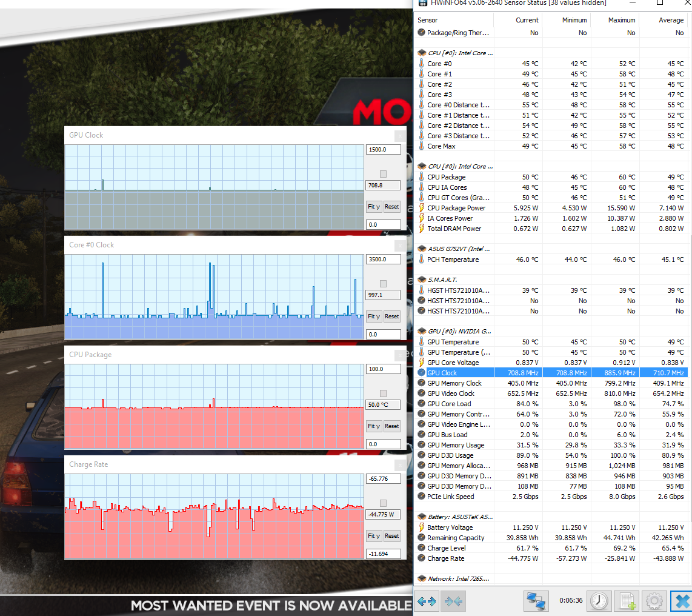Select the Charge Rate sensor row in HWiNFO list
The image size is (692, 616).
coord(551,558)
